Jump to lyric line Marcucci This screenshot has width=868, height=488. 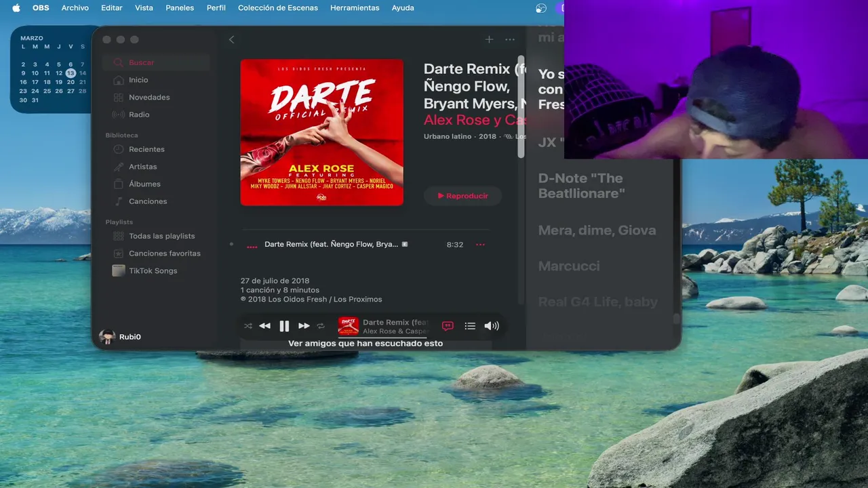[x=569, y=266]
